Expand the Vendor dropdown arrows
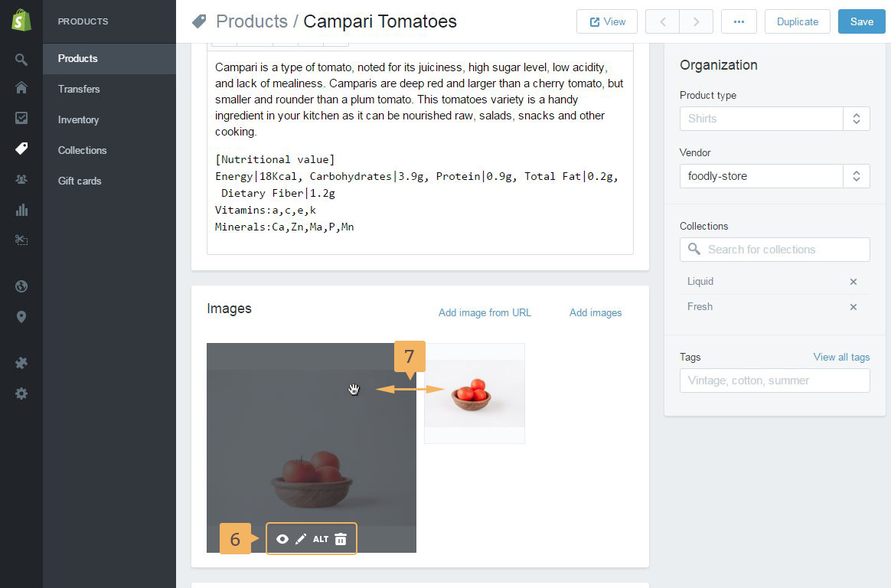The image size is (891, 588). pos(857,176)
